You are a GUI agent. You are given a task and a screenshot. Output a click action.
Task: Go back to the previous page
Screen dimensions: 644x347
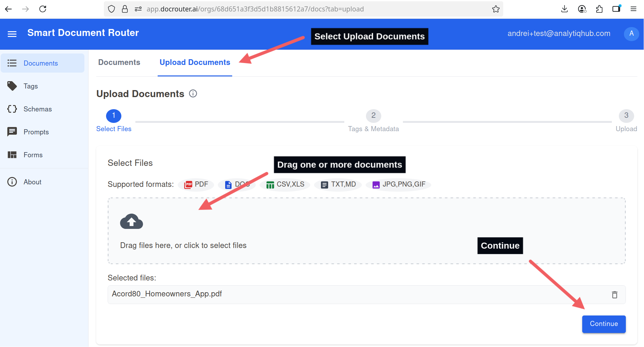coord(9,9)
